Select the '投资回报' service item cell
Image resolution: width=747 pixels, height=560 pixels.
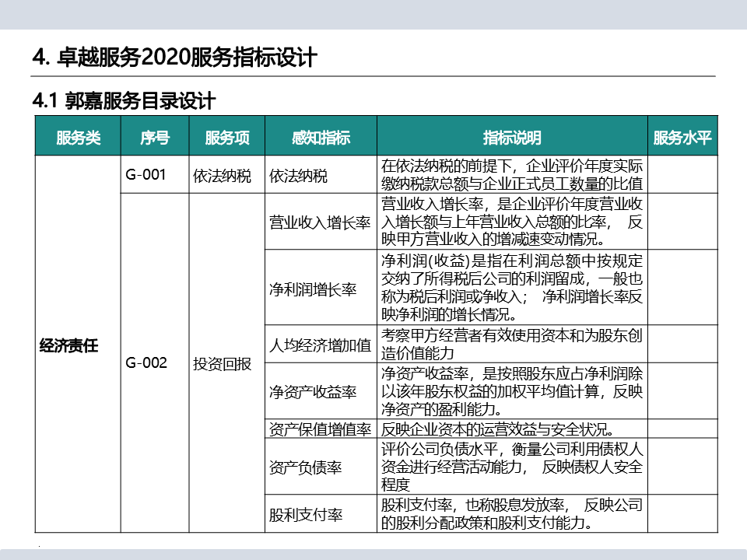(x=226, y=363)
